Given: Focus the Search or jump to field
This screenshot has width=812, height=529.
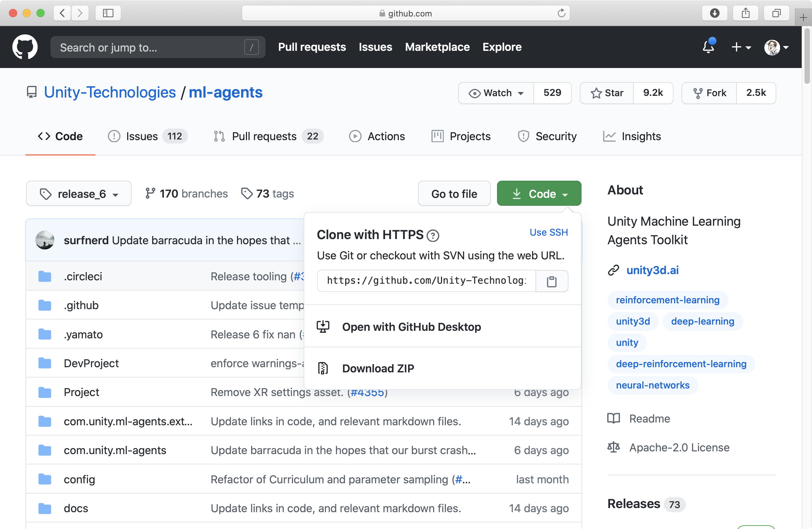Looking at the screenshot, I should [x=158, y=47].
